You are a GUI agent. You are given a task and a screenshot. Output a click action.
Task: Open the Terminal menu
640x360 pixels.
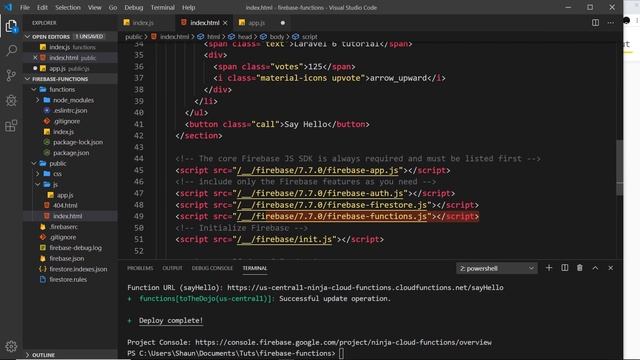pyautogui.click(x=162, y=7)
